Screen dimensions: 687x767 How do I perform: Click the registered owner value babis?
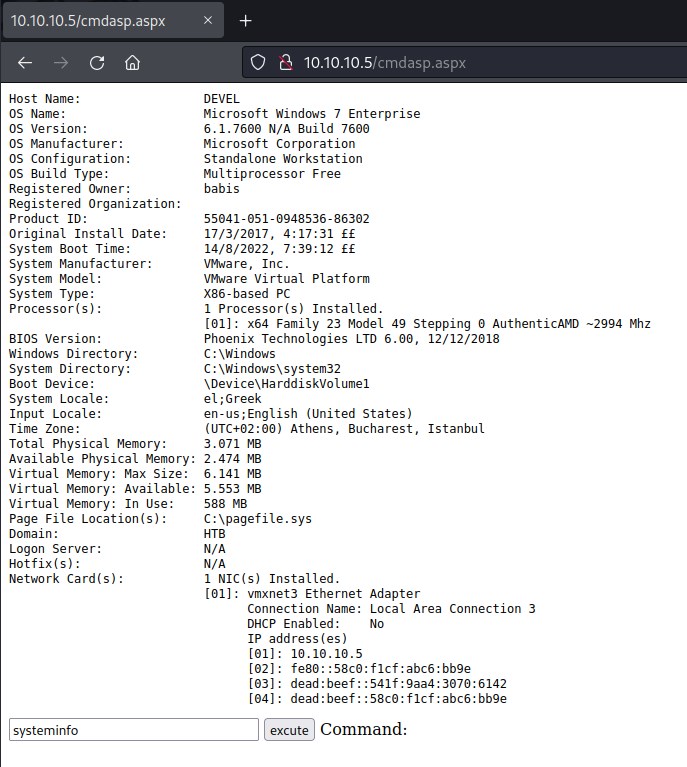click(222, 189)
